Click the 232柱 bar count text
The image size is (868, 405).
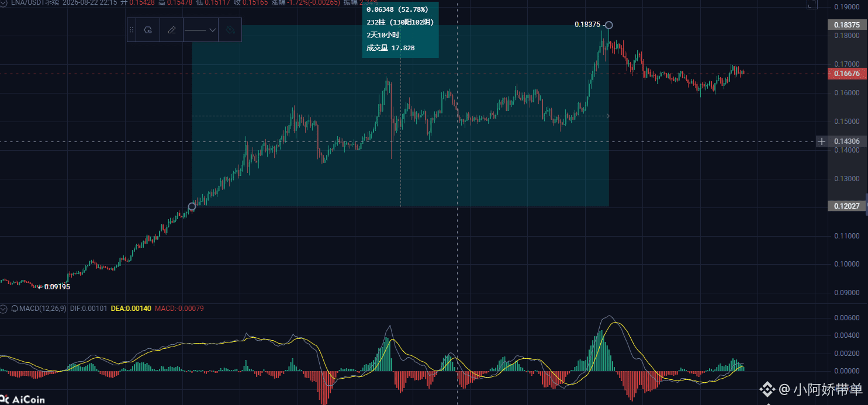pos(400,22)
